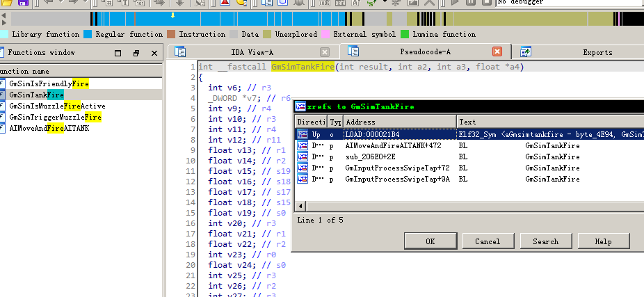
Task: Click the yellow position marker in navigation band
Action: coord(173,15)
